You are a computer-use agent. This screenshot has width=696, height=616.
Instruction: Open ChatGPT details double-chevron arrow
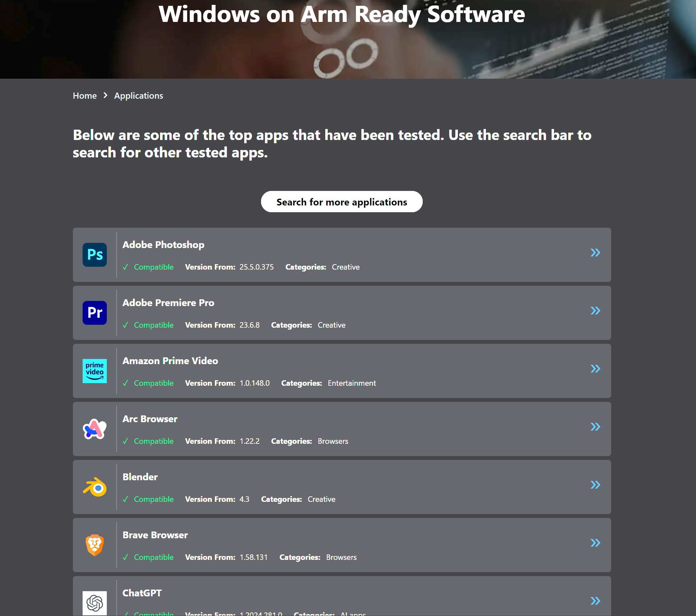595,601
